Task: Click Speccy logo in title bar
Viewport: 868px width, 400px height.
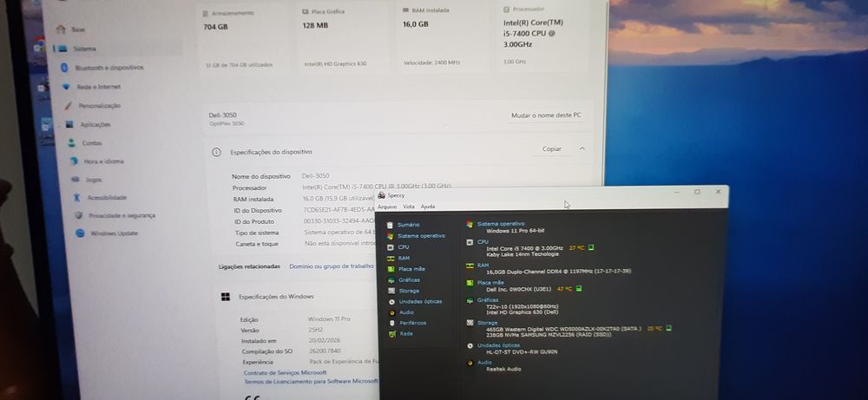Action: point(381,195)
